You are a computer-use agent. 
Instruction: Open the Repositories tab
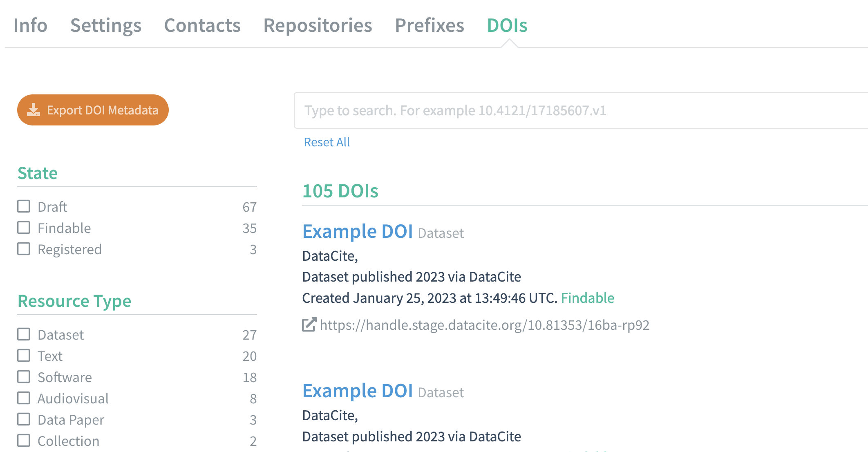tap(318, 25)
